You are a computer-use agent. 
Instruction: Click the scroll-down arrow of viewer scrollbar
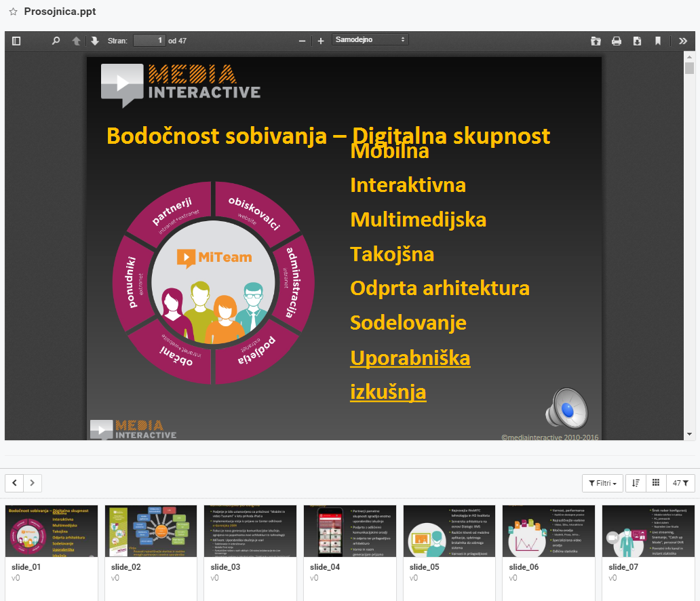(x=689, y=434)
